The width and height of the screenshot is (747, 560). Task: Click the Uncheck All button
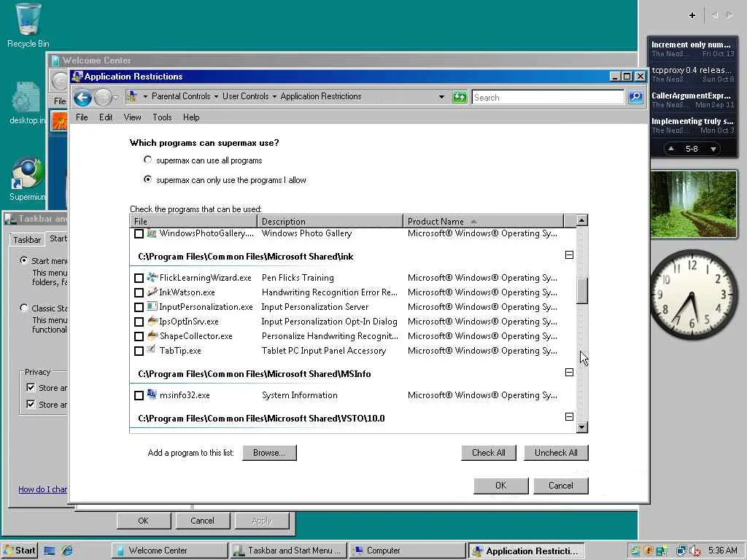point(556,452)
